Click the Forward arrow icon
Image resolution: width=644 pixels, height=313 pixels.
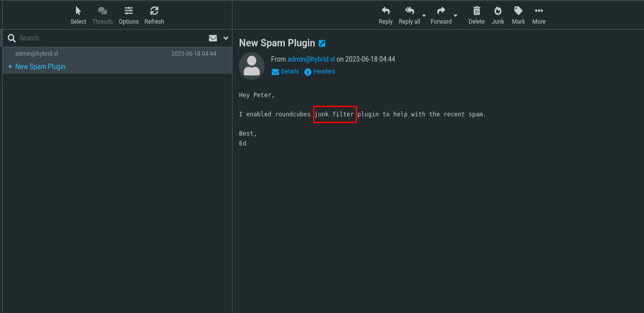[441, 11]
